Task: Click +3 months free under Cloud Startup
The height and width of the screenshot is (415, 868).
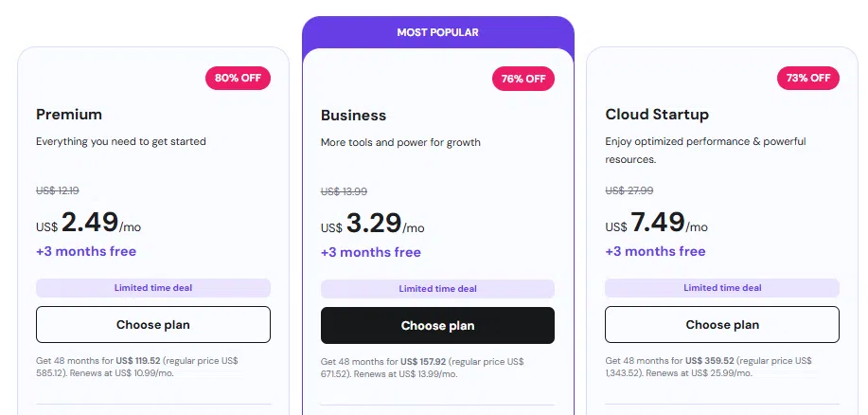Action: [x=655, y=251]
